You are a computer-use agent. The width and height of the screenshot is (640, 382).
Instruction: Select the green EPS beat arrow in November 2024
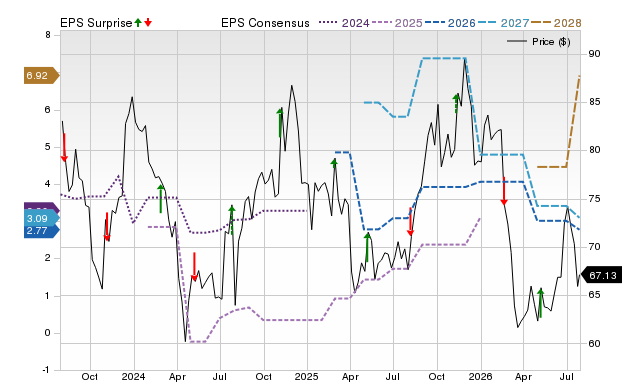tap(280, 122)
